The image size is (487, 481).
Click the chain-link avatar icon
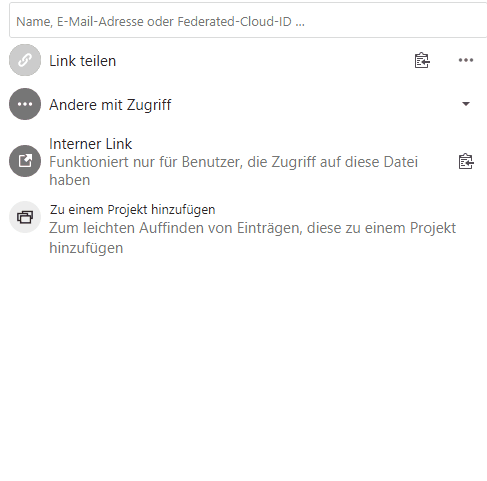coord(25,60)
